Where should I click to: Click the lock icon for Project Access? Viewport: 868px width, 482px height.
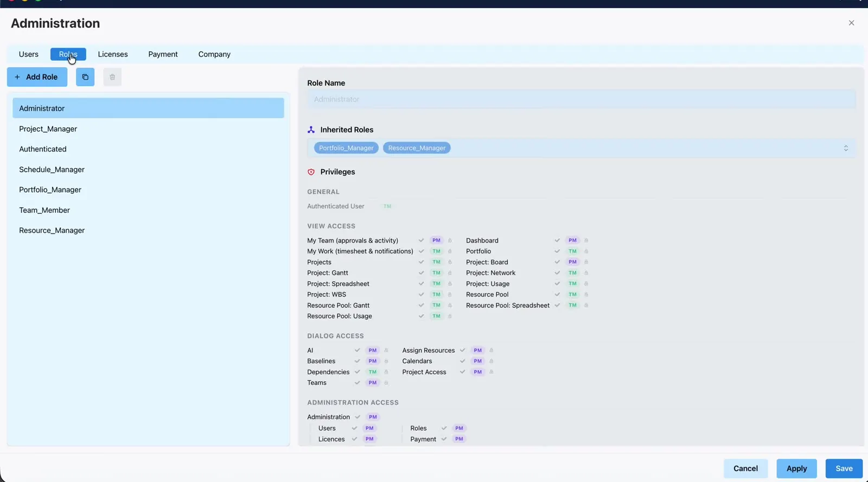[492, 372]
